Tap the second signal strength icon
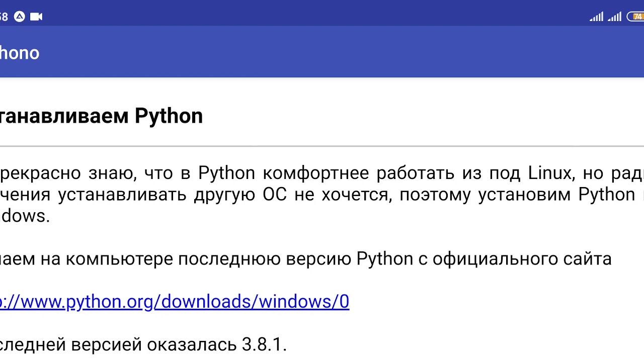Screen dimensions: 644x362 614,17
